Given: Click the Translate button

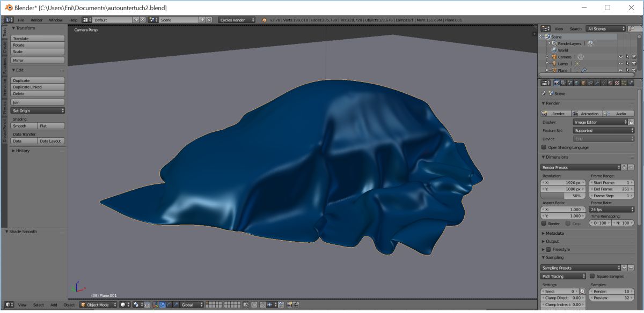Looking at the screenshot, I should 38,39.
